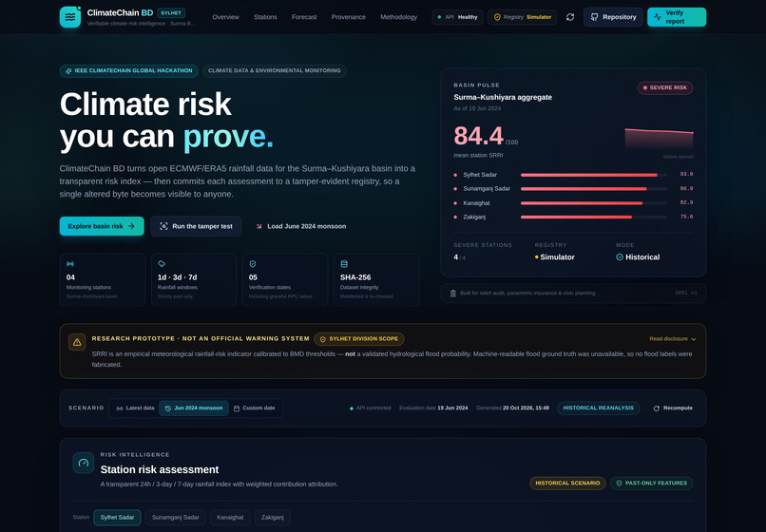Click Explore basin risk button
This screenshot has height=532, width=766.
tap(102, 226)
